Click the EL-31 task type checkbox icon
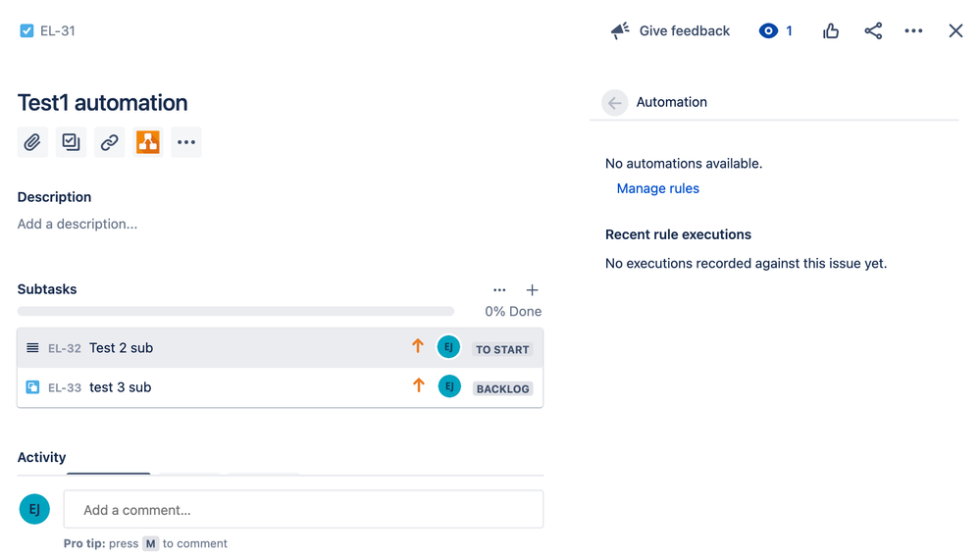The height and width of the screenshot is (559, 980). point(26,31)
